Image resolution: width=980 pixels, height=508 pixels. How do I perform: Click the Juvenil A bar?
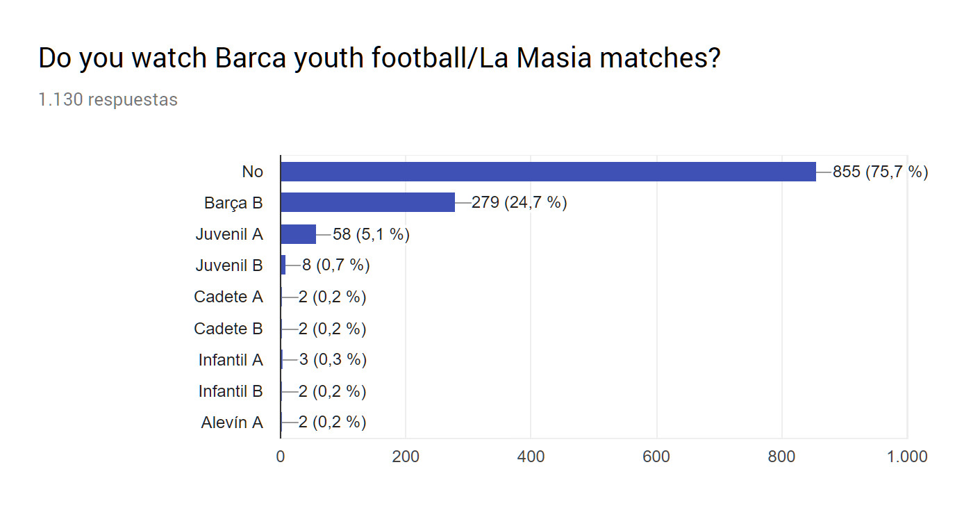(298, 234)
